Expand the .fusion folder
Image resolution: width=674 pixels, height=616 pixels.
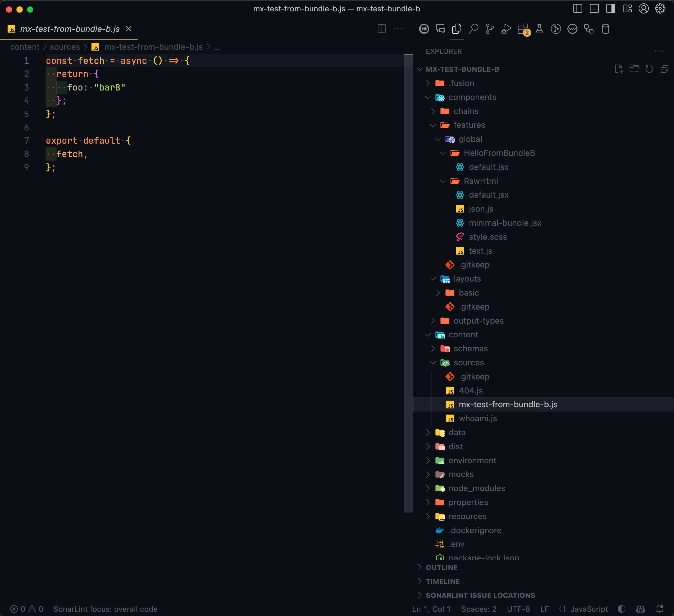(x=543, y=83)
